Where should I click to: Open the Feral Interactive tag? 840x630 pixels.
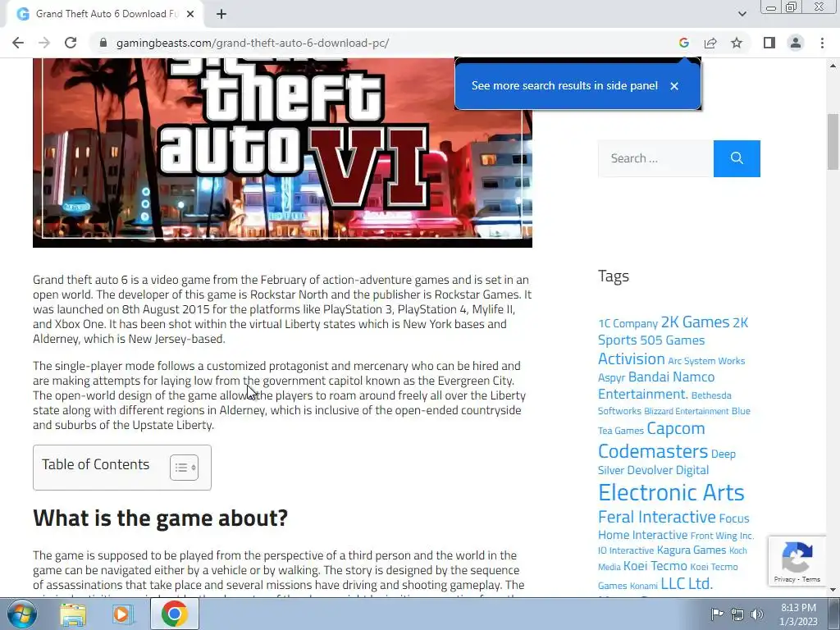[x=657, y=517]
